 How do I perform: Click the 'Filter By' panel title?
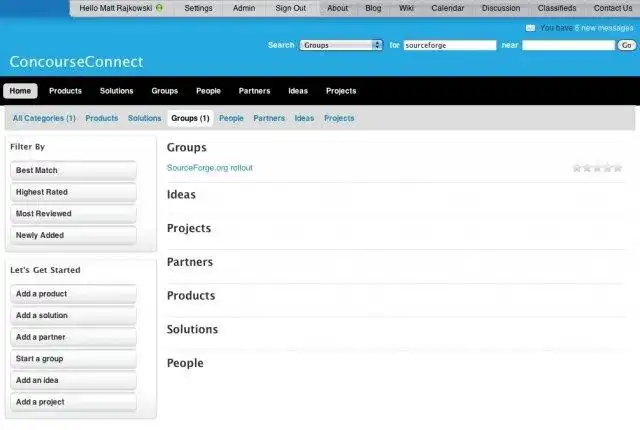(x=27, y=147)
